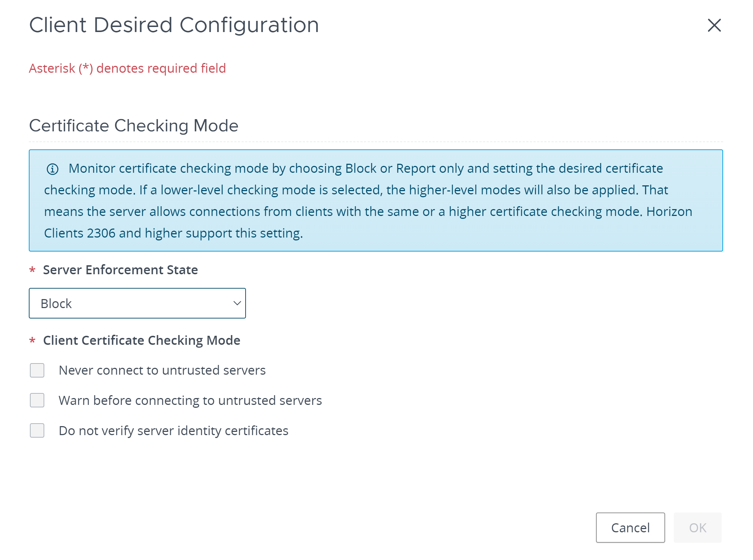Image resolution: width=753 pixels, height=560 pixels.
Task: Click the chevron arrow in Block dropdown
Action: [237, 303]
